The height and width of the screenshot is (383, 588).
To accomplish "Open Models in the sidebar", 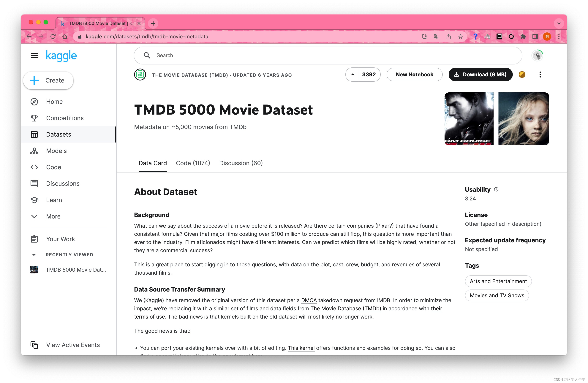I will click(x=56, y=151).
